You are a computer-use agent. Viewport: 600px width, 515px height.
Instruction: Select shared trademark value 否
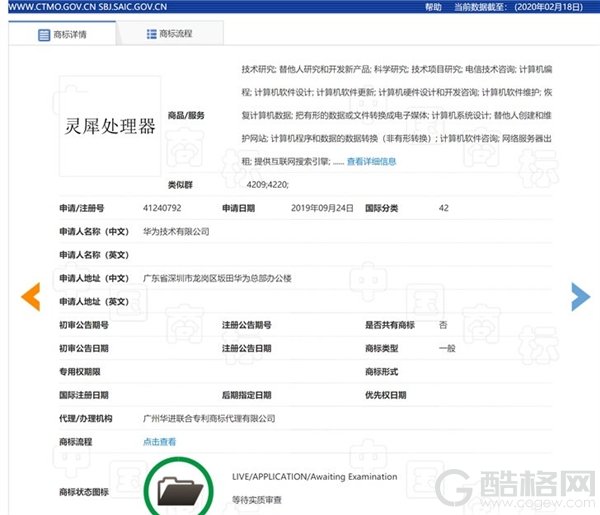[x=443, y=325]
